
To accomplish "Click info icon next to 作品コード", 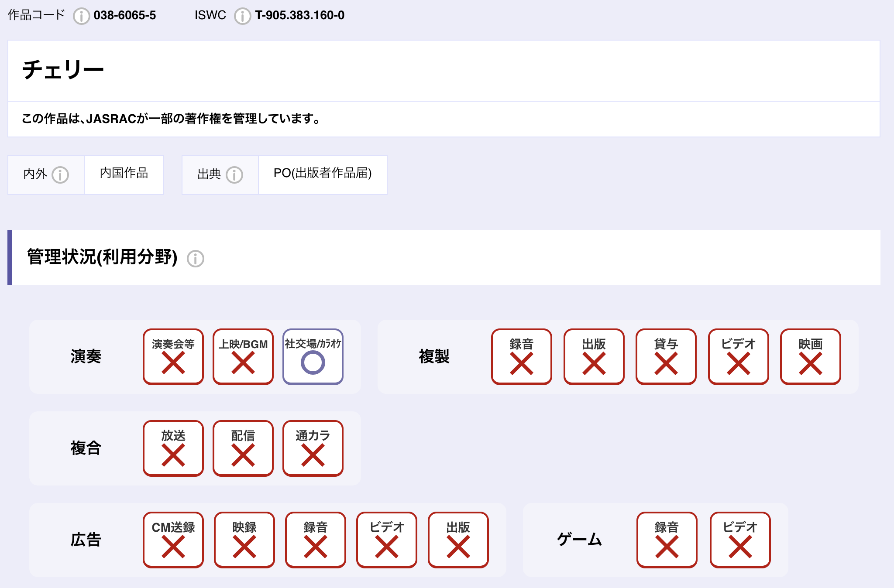I will [x=81, y=16].
